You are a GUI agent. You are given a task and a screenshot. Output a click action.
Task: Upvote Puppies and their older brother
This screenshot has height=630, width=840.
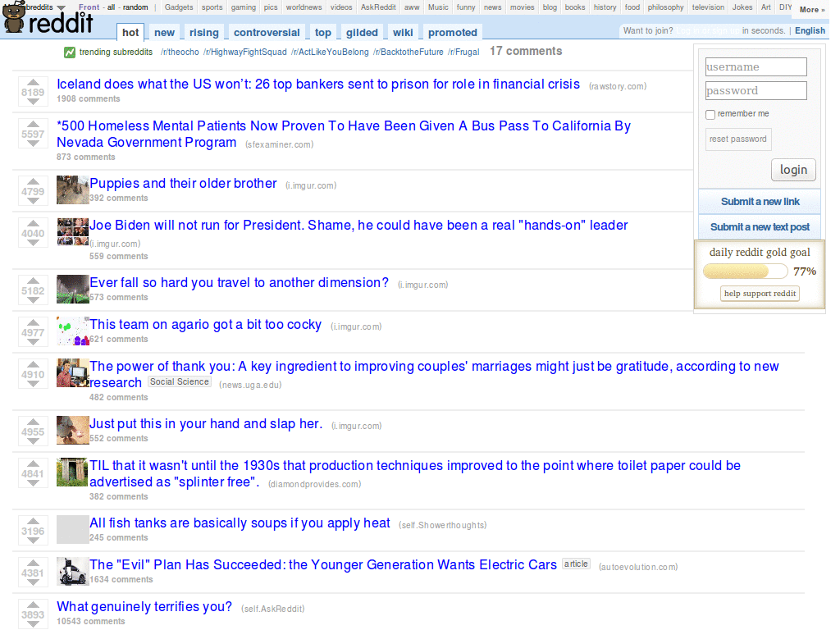(33, 181)
